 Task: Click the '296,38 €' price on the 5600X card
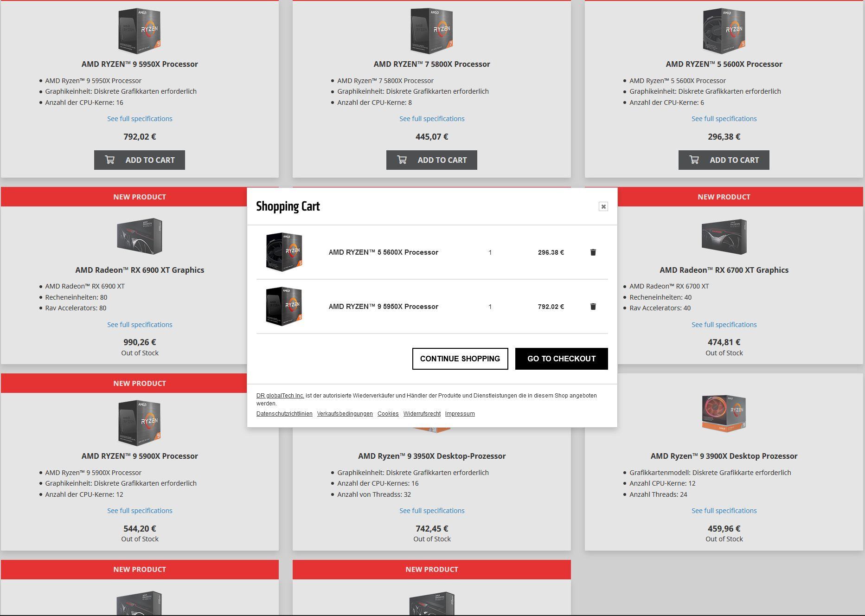click(724, 137)
